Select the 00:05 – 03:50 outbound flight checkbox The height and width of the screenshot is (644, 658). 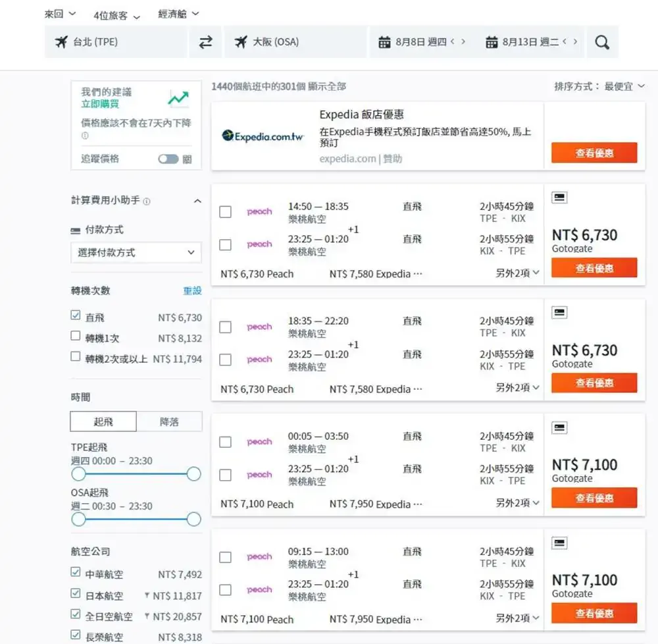click(225, 442)
